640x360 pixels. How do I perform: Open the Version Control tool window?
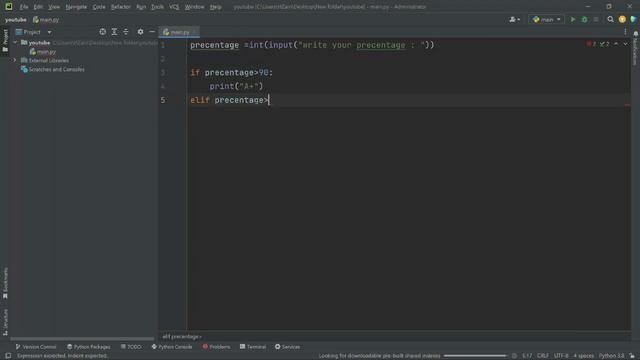(x=36, y=347)
